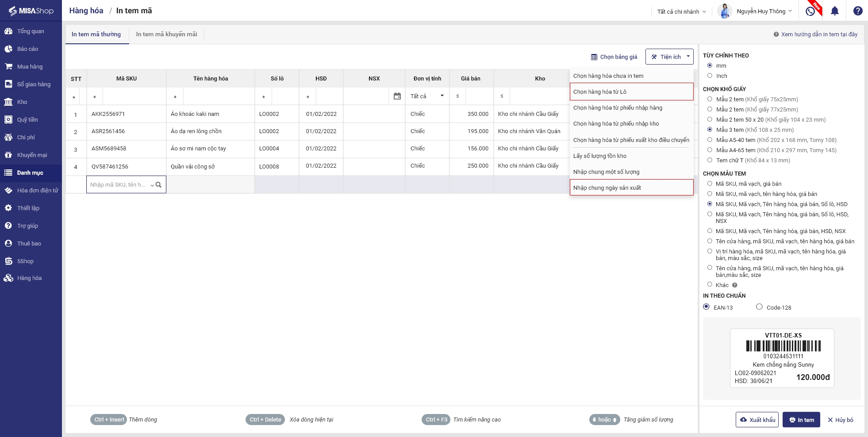The width and height of the screenshot is (868, 437).
Task: Click the phone support icon in header
Action: (x=810, y=11)
